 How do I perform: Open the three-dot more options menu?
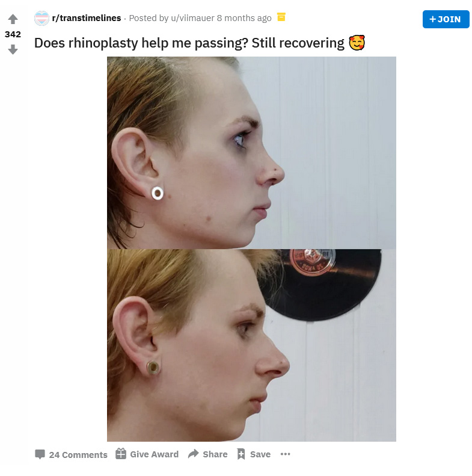click(x=285, y=454)
